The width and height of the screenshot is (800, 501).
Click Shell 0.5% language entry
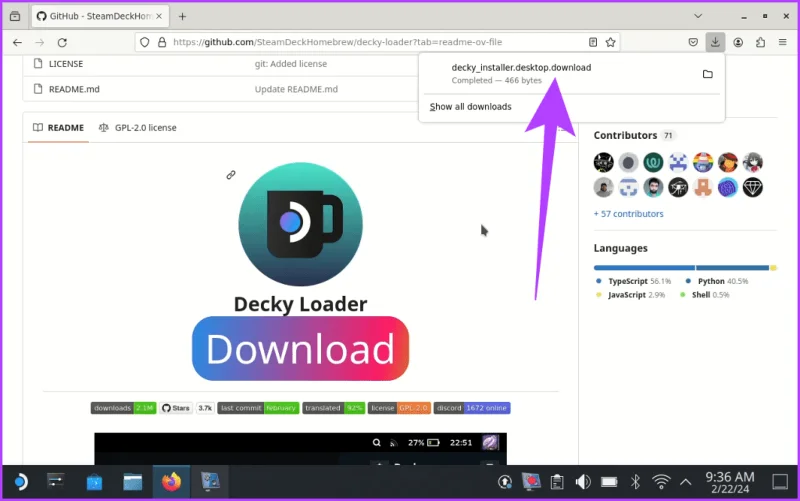coord(705,295)
